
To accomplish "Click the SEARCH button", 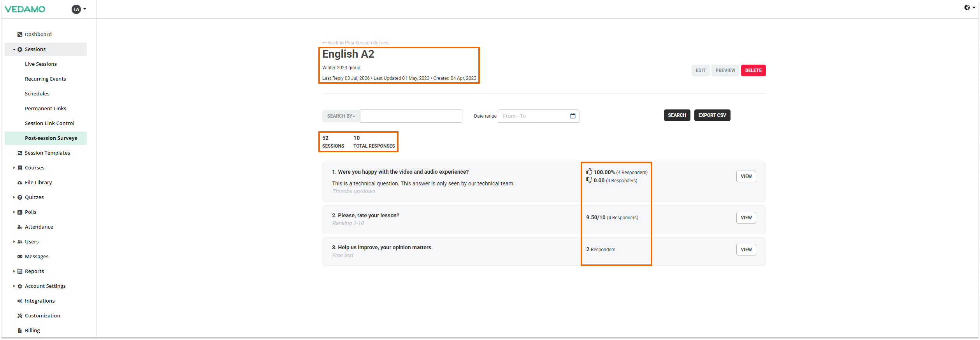I will click(677, 115).
